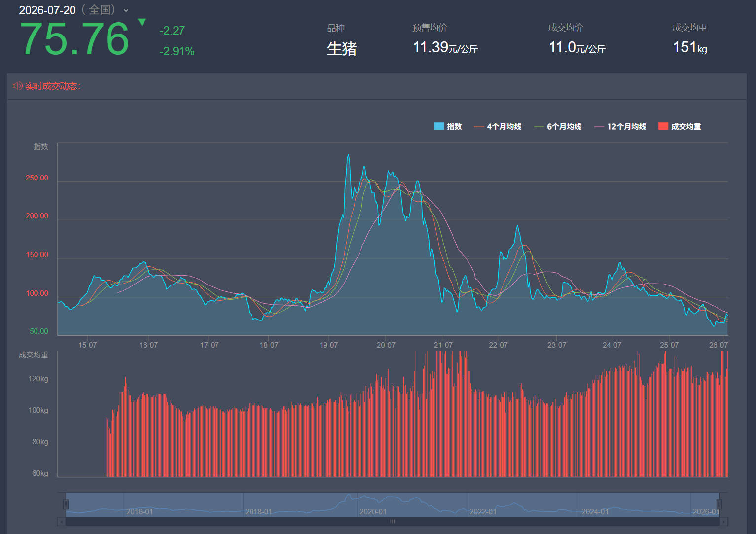Hide the 6个月均线 legend series
Screen dimensions: 756x534
pos(558,126)
